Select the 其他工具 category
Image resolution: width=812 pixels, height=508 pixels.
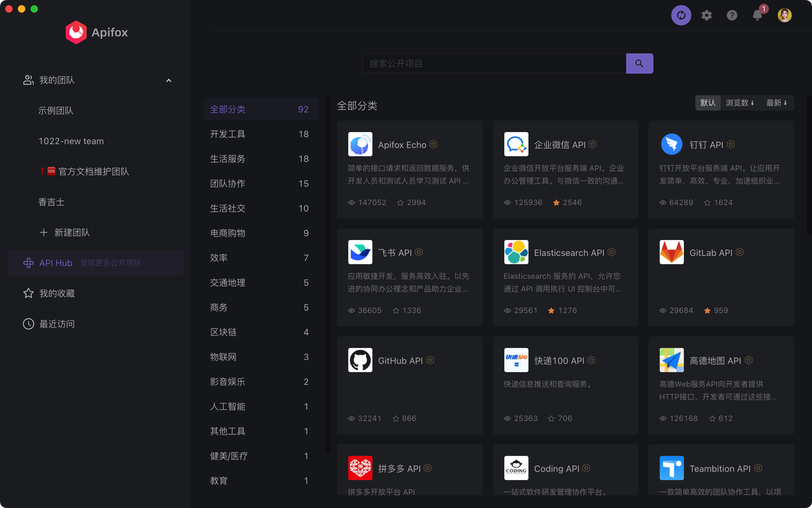pos(261,431)
